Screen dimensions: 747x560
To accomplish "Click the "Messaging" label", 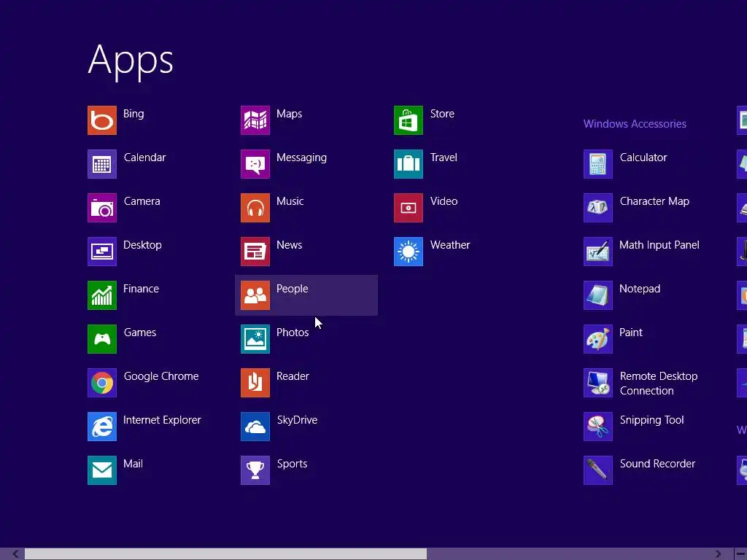I will [301, 157].
